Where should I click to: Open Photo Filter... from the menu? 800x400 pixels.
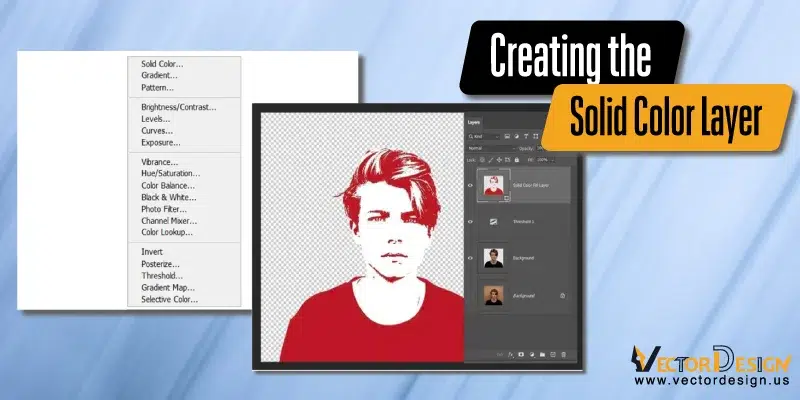pyautogui.click(x=164, y=209)
